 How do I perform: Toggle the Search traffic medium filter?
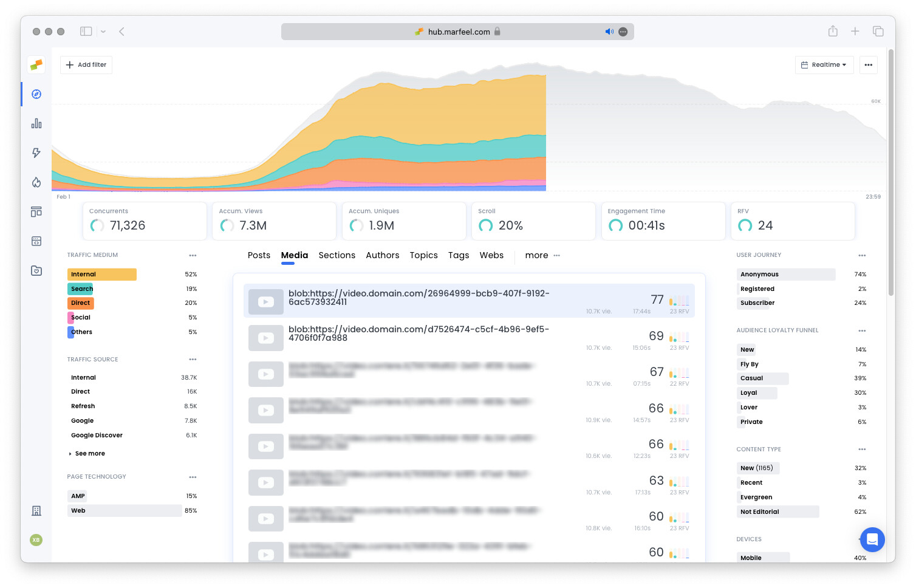(x=81, y=289)
